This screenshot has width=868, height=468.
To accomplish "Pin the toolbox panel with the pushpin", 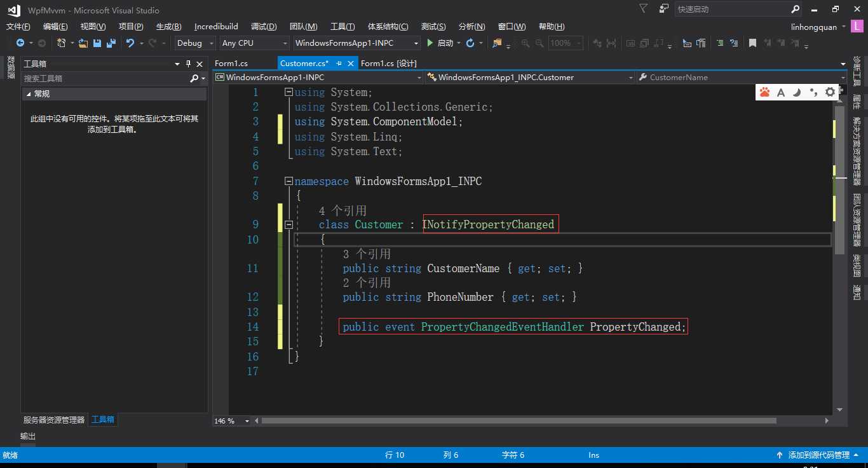I will pos(188,64).
